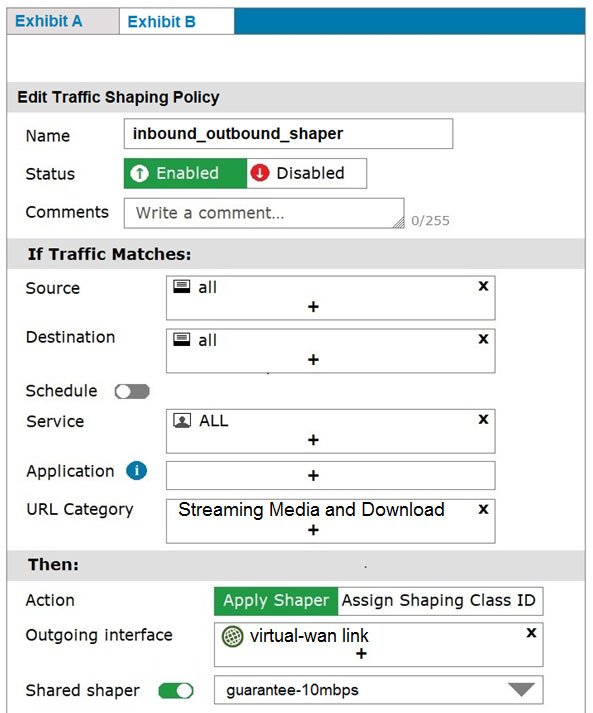The image size is (593, 713).
Task: Remove ALL from the Service field
Action: click(x=483, y=419)
